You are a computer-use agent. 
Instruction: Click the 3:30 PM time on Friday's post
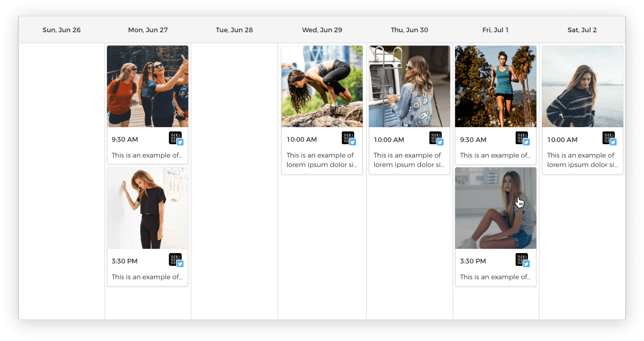(x=473, y=261)
